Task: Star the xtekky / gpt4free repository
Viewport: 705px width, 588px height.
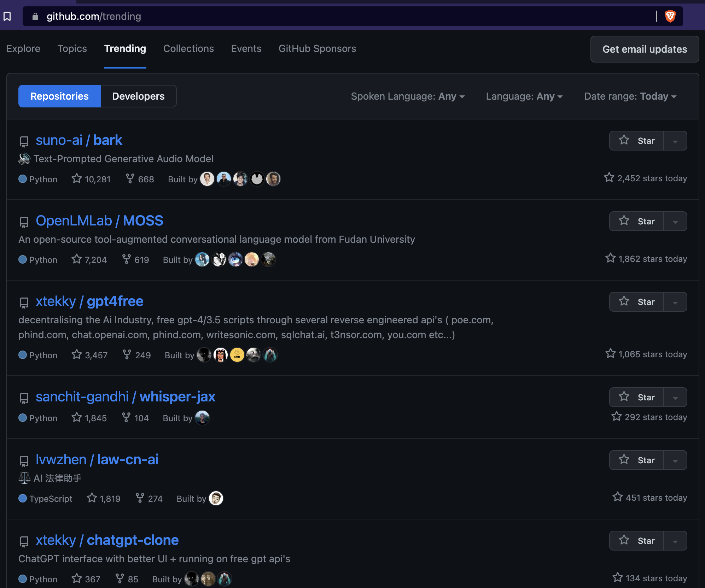Action: click(x=636, y=302)
